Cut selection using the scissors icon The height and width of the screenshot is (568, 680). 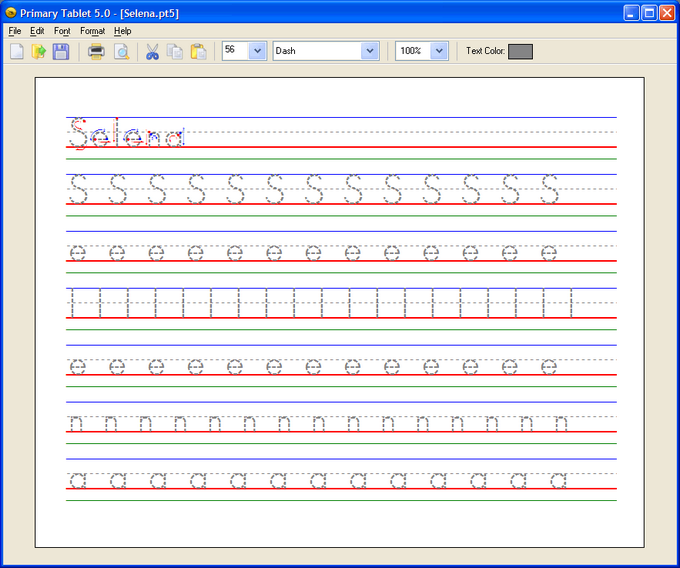tap(152, 51)
